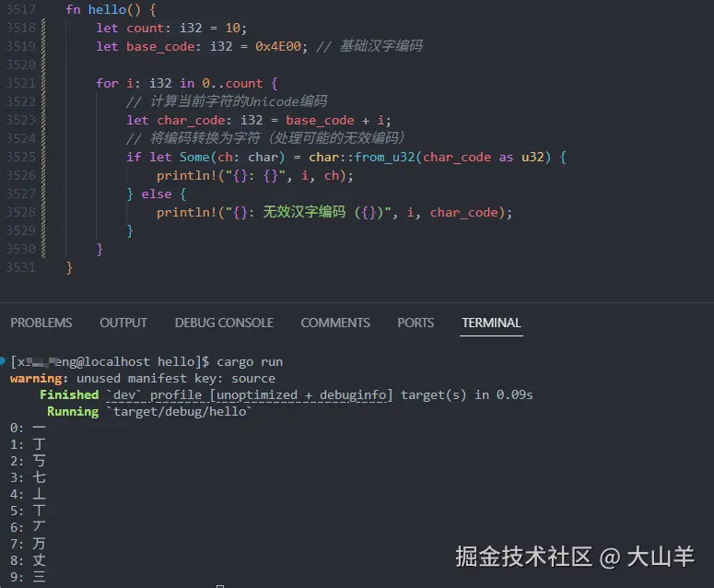Switch to the PORTS tab
The width and height of the screenshot is (714, 588).
(416, 323)
